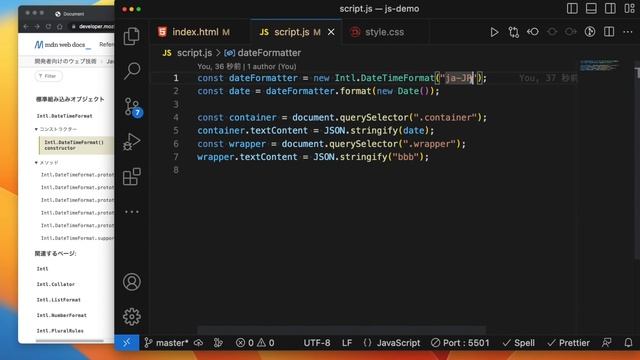Open mdn web docs logo in browser
Image resolution: width=640 pixels, height=360 pixels.
(x=62, y=44)
